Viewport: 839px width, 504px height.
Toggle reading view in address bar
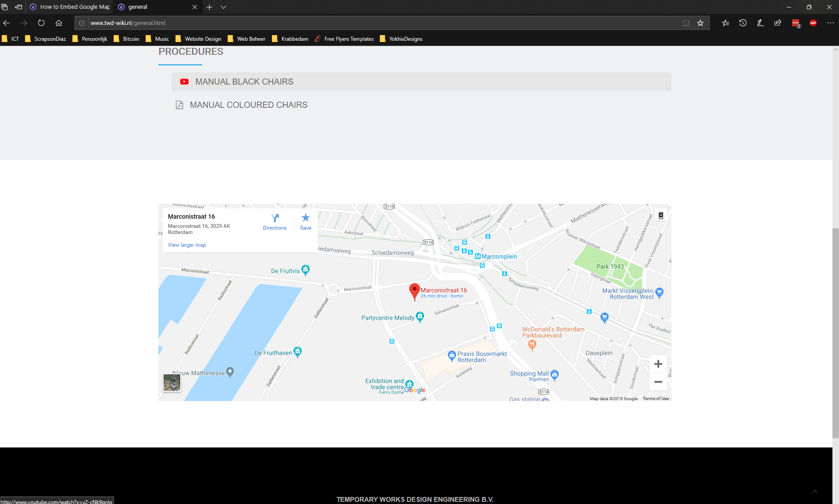click(686, 23)
